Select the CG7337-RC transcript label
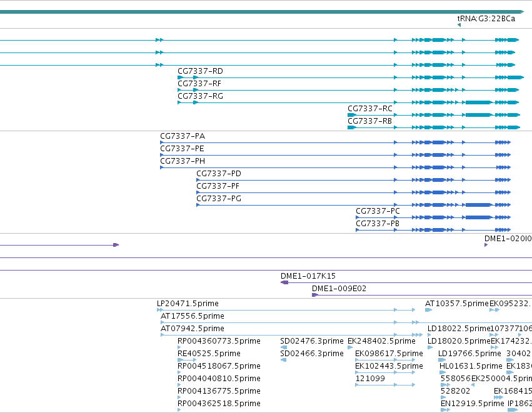Screen dimensions: 532x413 tap(370, 109)
